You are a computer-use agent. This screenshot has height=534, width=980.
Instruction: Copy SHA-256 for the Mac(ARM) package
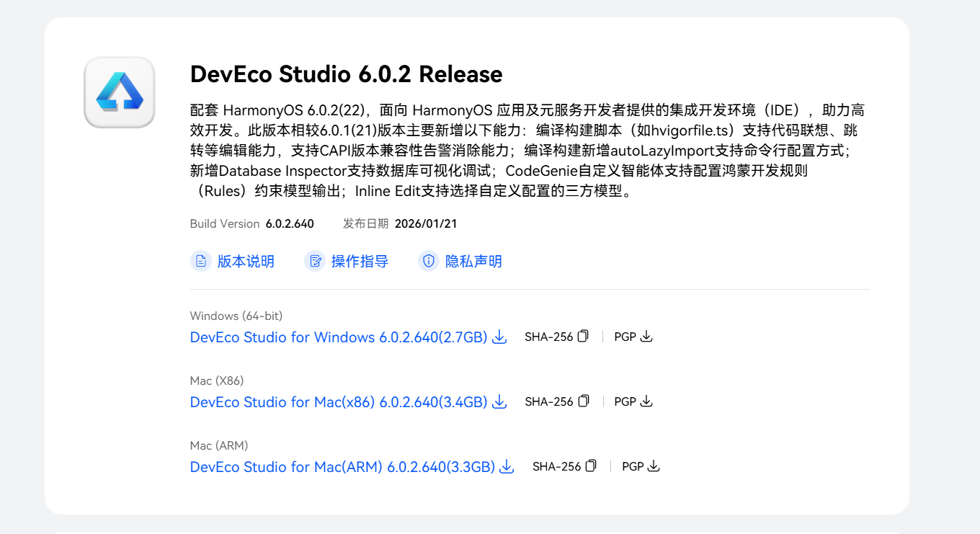556,466
